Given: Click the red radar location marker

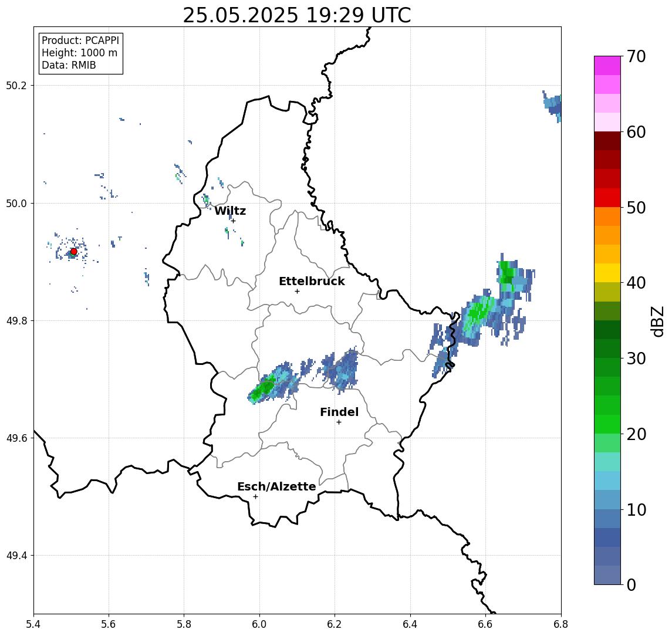Looking at the screenshot, I should [x=74, y=252].
